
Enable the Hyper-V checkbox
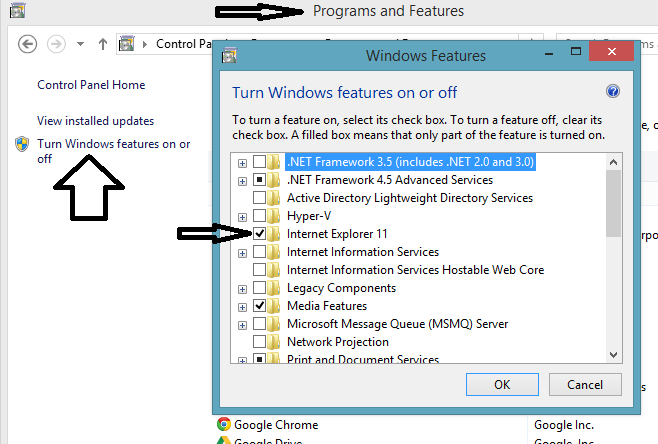coord(259,216)
